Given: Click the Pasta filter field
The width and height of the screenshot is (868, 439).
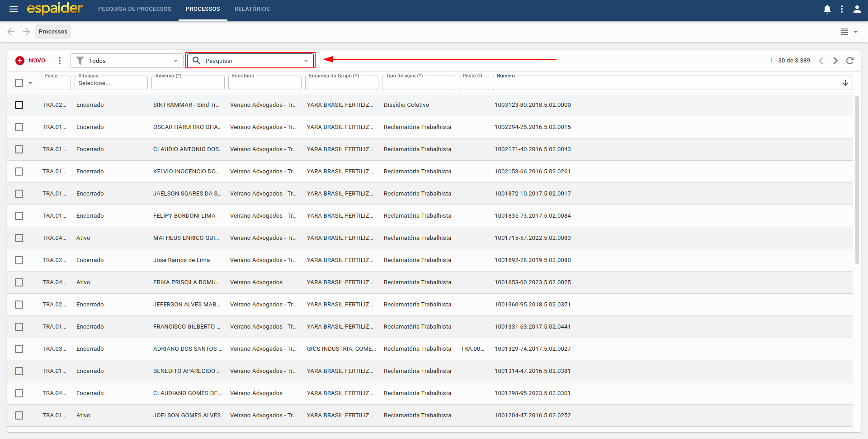Looking at the screenshot, I should (56, 83).
